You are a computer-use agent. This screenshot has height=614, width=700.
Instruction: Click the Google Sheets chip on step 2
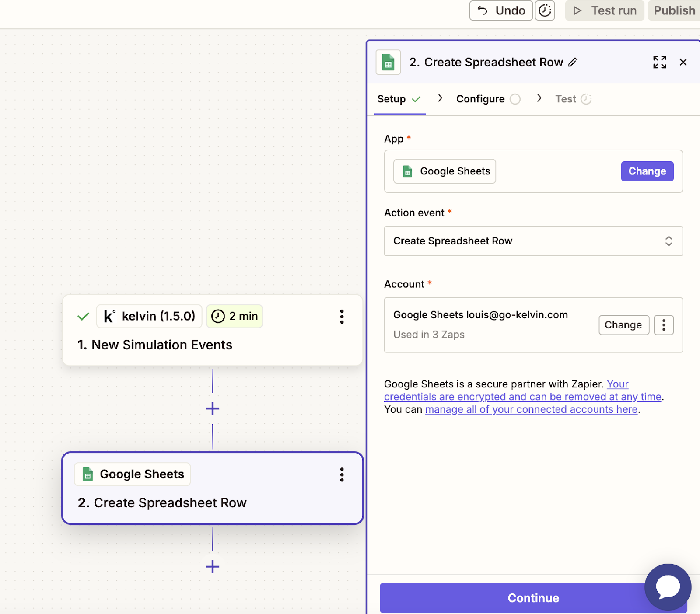[x=133, y=474]
